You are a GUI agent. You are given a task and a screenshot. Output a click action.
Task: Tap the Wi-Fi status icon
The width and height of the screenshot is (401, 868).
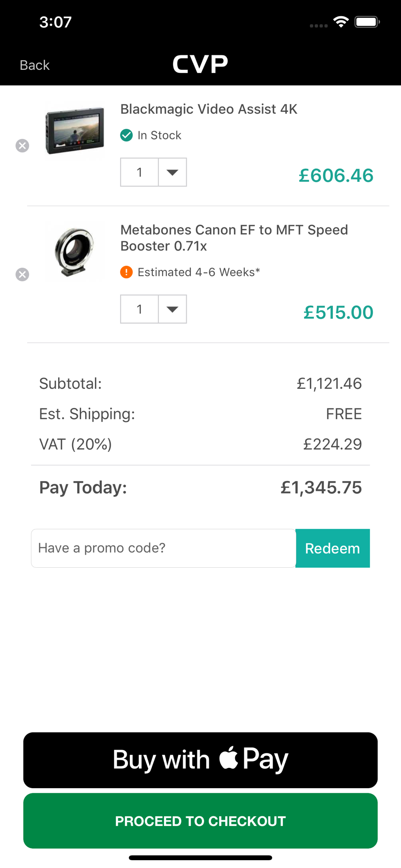point(341,22)
